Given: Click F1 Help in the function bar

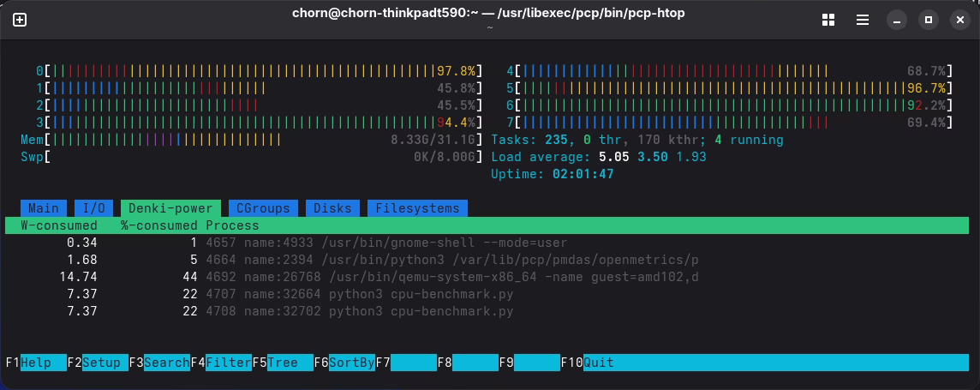Looking at the screenshot, I should coord(36,363).
